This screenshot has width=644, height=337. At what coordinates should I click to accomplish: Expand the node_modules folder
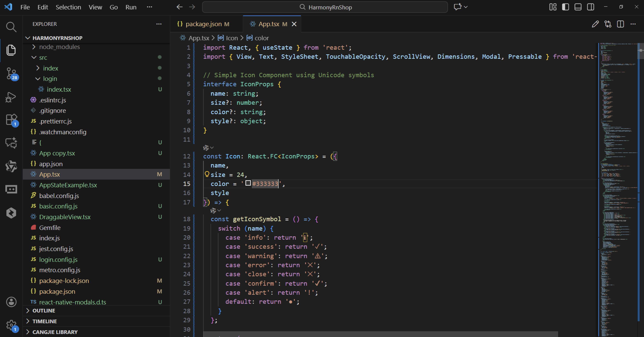(x=59, y=47)
